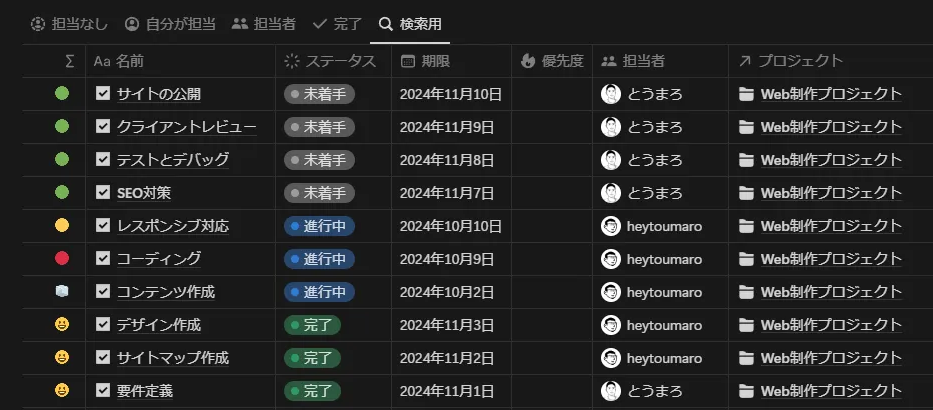Change 進行中 status of コンテンツ作成
This screenshot has height=410, width=933.
tap(320, 292)
